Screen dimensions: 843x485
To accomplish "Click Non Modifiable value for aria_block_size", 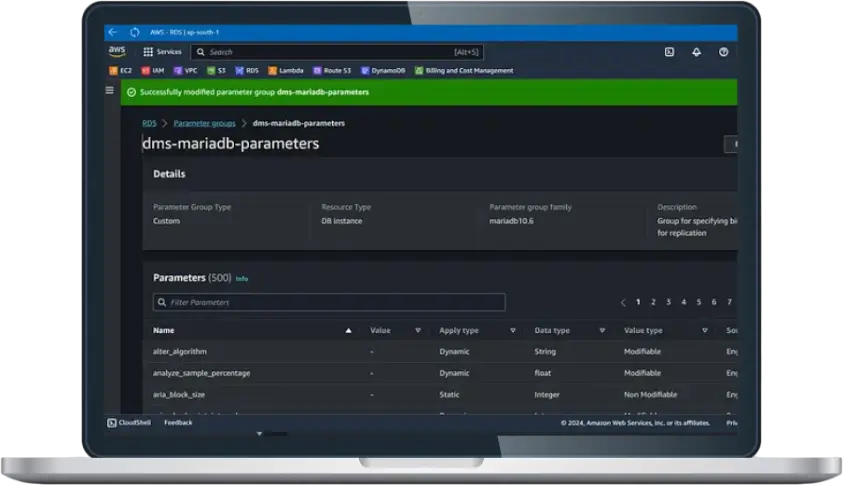I will coord(651,395).
